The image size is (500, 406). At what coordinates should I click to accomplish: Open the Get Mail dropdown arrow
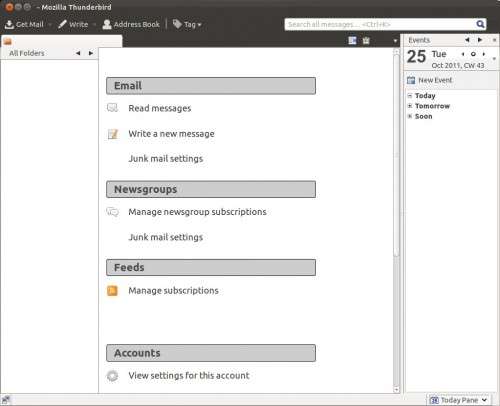tap(50, 24)
